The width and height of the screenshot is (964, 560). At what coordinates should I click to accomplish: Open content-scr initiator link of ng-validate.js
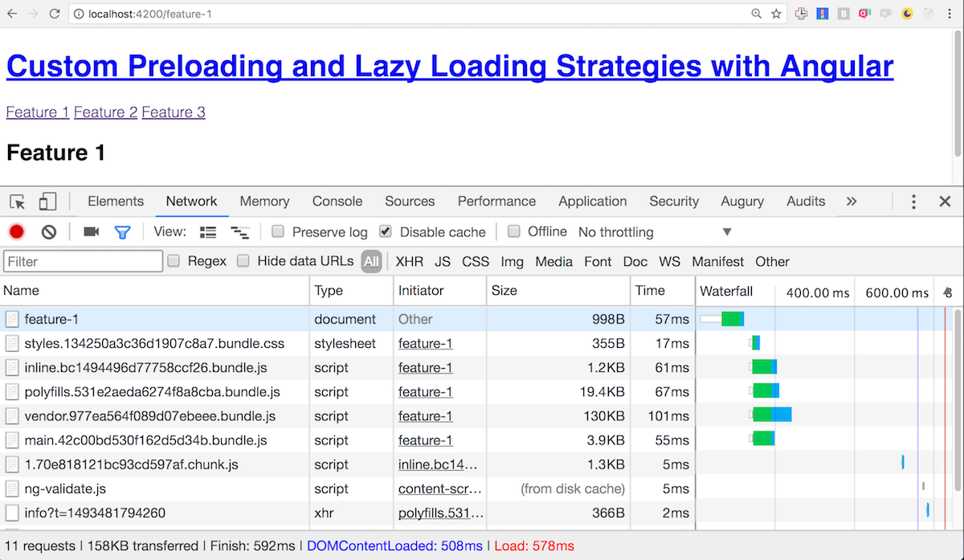[440, 488]
